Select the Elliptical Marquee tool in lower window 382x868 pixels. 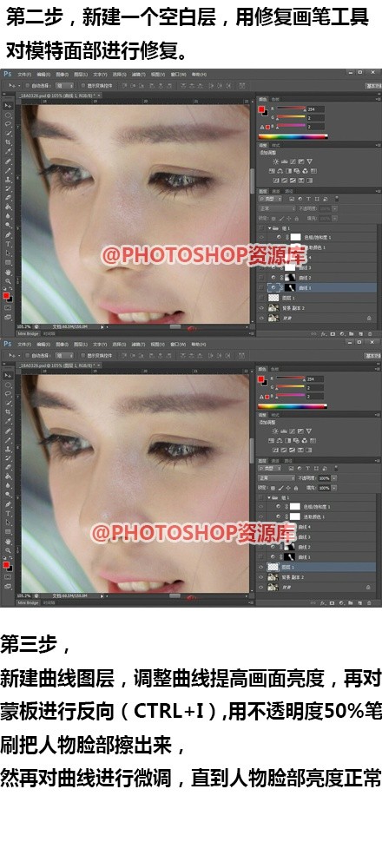[8, 385]
